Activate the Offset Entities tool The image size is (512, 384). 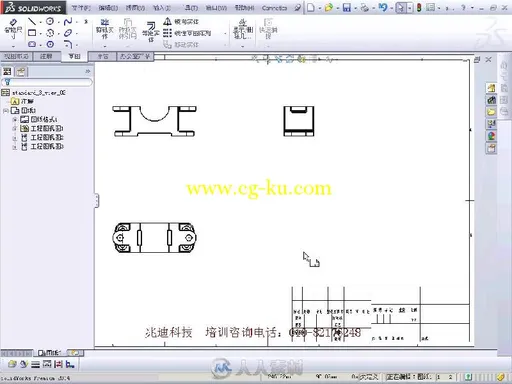tap(150, 32)
